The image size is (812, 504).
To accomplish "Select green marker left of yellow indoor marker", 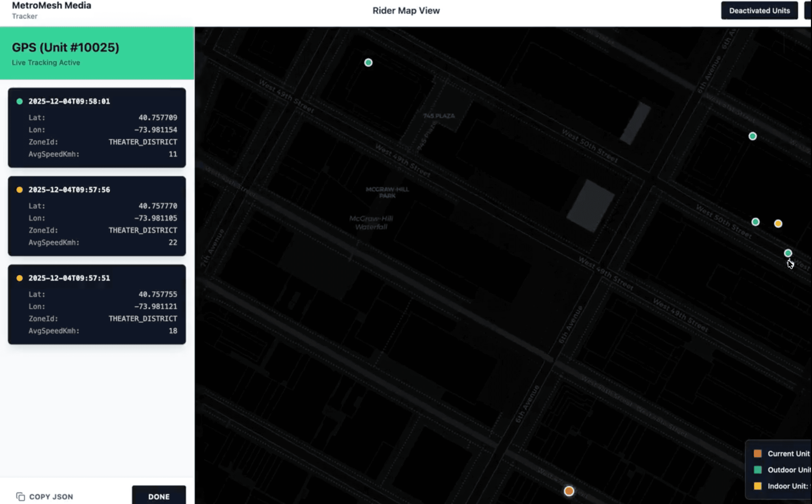I will point(755,222).
